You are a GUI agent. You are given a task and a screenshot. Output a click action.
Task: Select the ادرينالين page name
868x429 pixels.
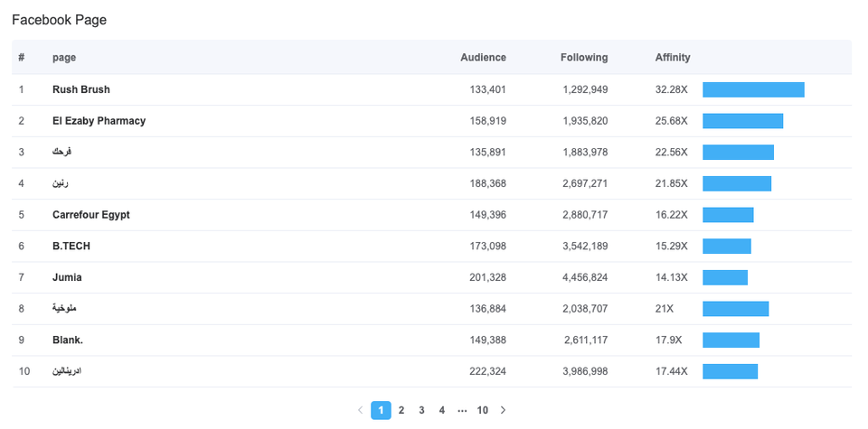(x=67, y=371)
